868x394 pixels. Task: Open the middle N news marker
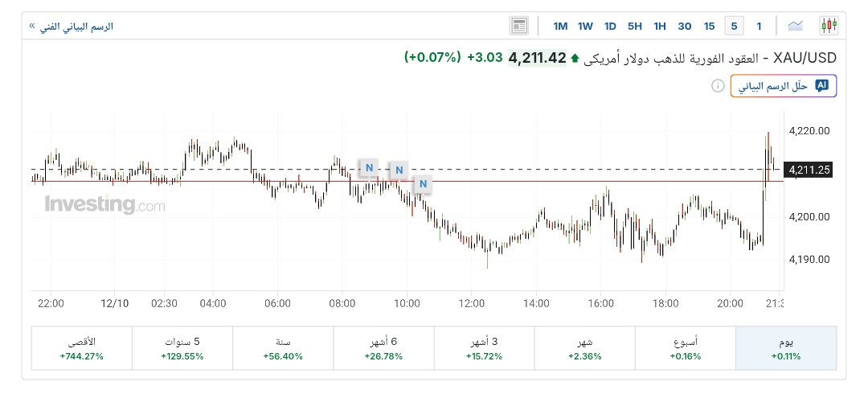(x=398, y=170)
